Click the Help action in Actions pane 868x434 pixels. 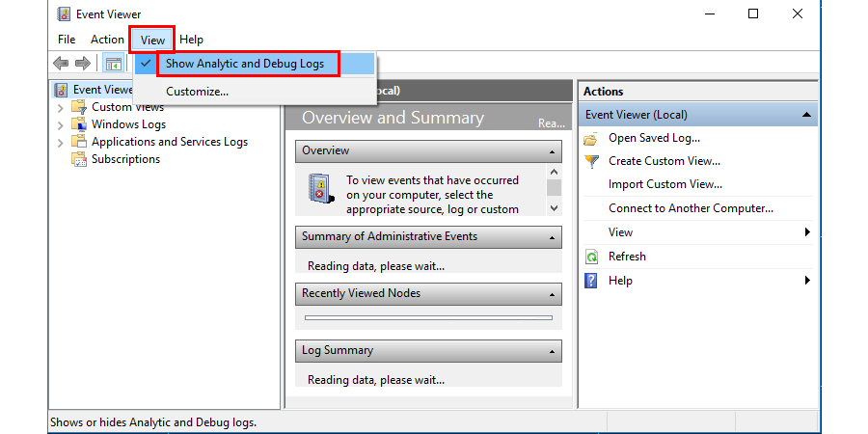[x=620, y=281]
